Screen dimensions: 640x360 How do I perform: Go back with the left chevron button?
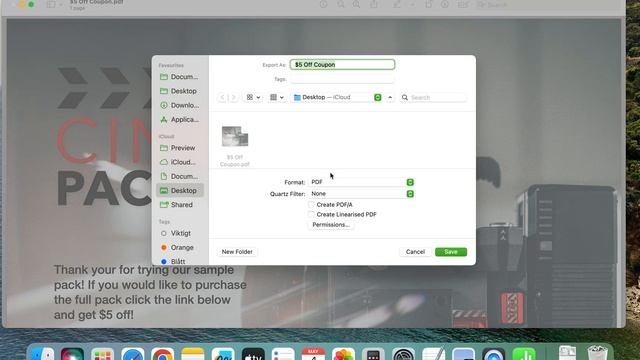click(x=222, y=97)
